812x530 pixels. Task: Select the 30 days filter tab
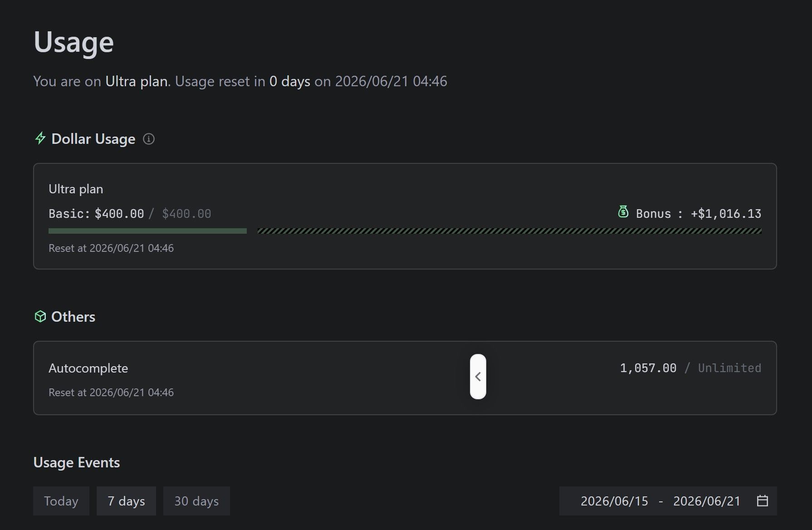pyautogui.click(x=196, y=501)
